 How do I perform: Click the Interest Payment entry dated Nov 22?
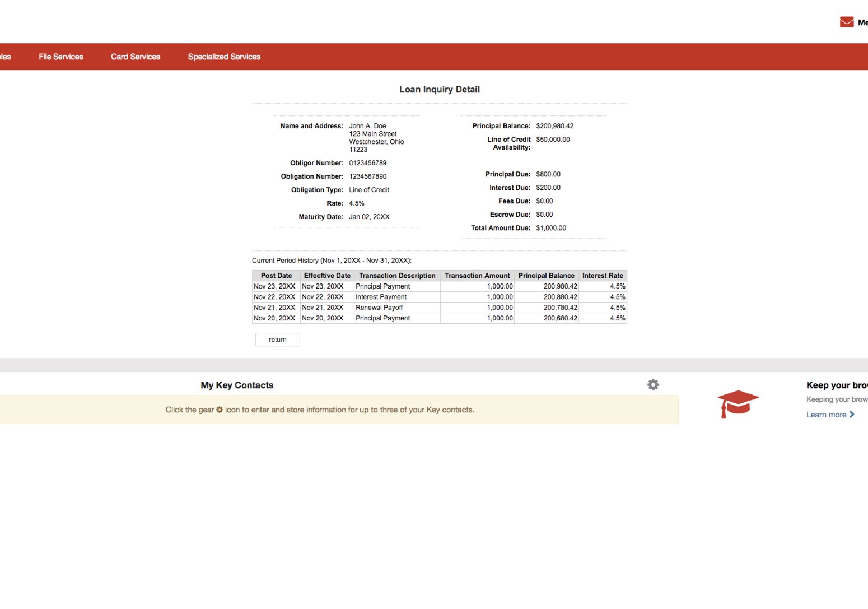(x=381, y=296)
